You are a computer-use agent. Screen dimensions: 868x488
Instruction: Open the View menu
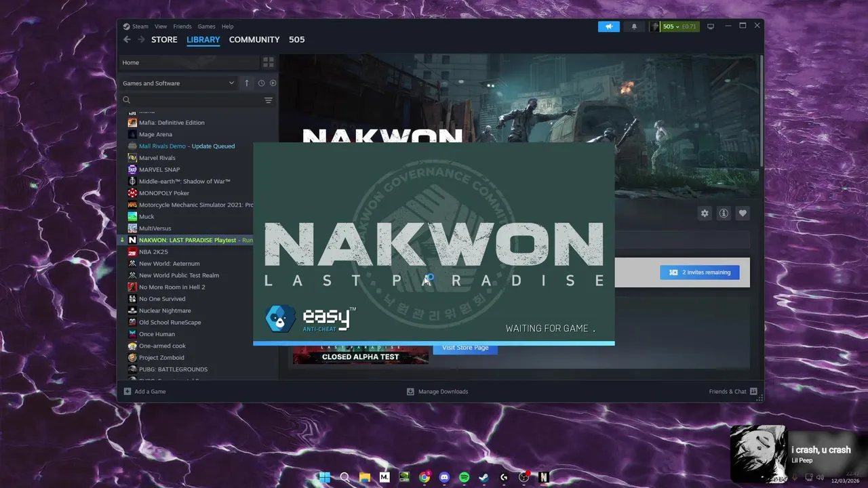[161, 26]
